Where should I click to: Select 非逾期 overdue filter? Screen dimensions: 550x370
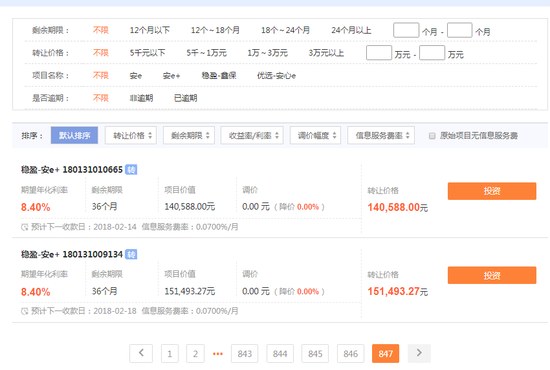[141, 98]
